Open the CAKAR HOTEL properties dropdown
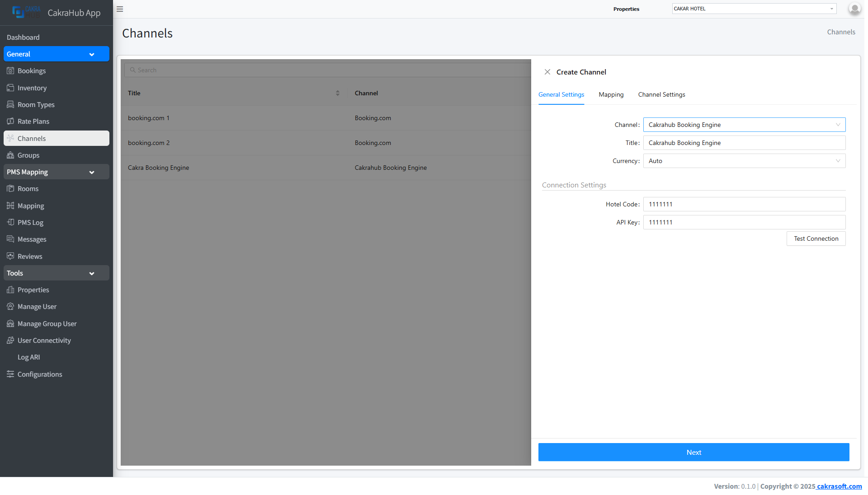The image size is (868, 495). 754,9
